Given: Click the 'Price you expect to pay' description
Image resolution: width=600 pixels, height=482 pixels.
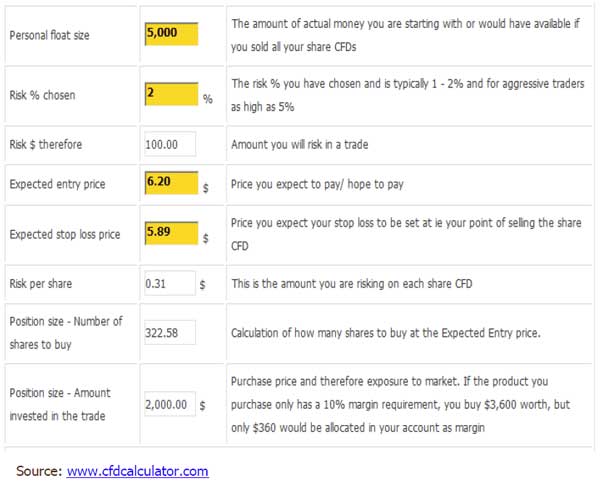Looking at the screenshot, I should click(317, 184).
